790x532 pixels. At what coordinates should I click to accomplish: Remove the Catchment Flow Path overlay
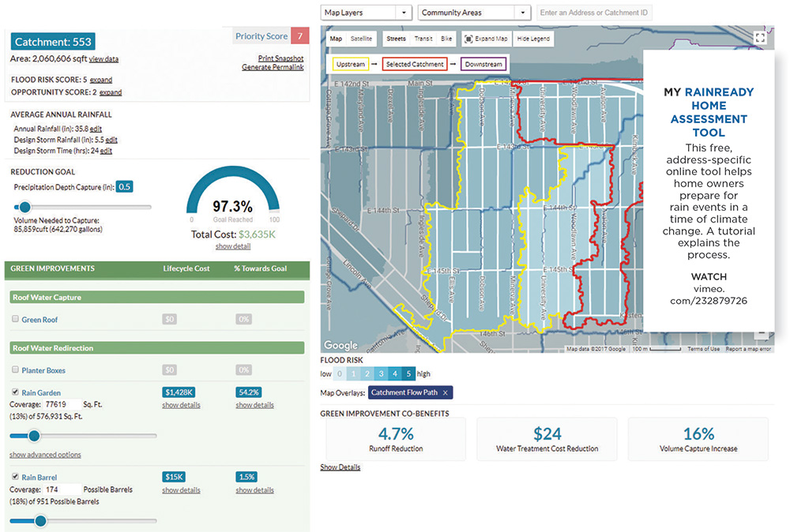pyautogui.click(x=445, y=392)
